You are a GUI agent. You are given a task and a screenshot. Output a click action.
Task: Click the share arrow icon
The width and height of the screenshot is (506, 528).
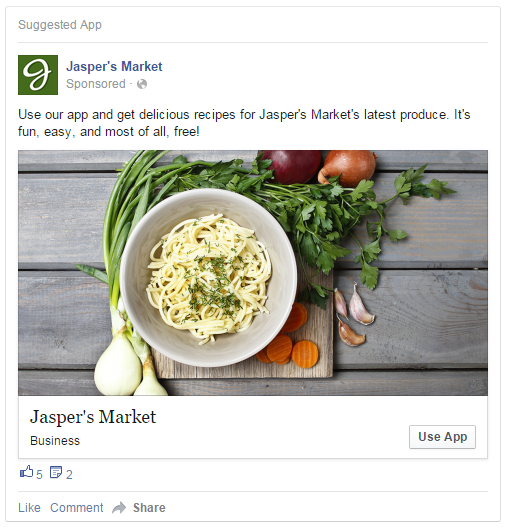pos(119,507)
